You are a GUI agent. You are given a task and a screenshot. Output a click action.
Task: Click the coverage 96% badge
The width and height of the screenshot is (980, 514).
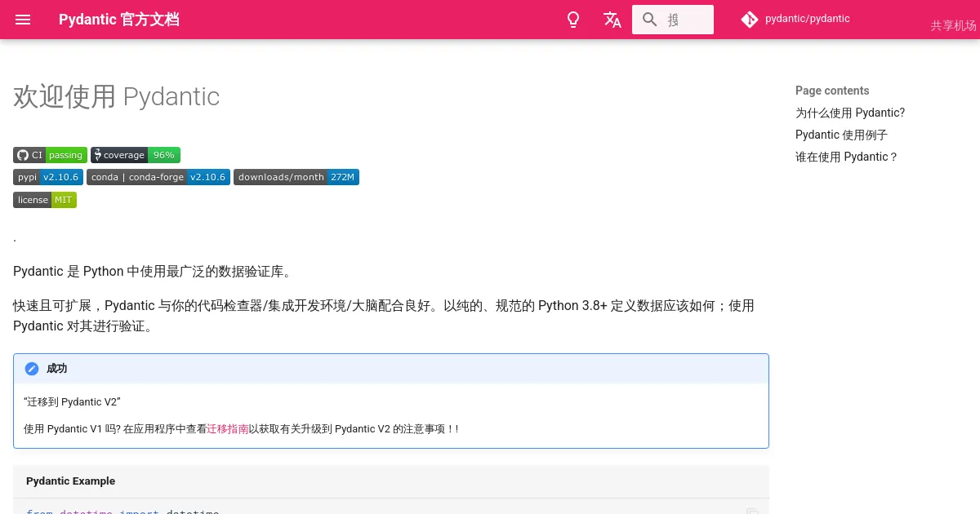[x=136, y=155]
